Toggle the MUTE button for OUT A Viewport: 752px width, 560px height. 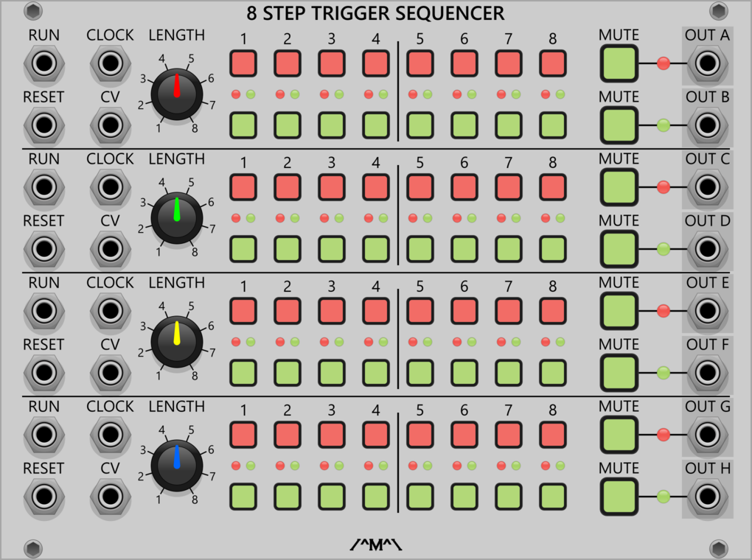tap(619, 63)
